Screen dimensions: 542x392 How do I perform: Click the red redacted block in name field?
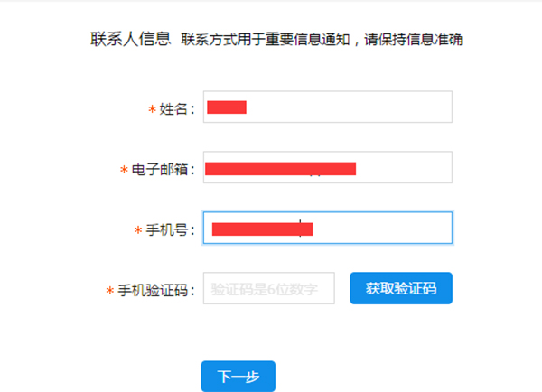click(x=227, y=107)
